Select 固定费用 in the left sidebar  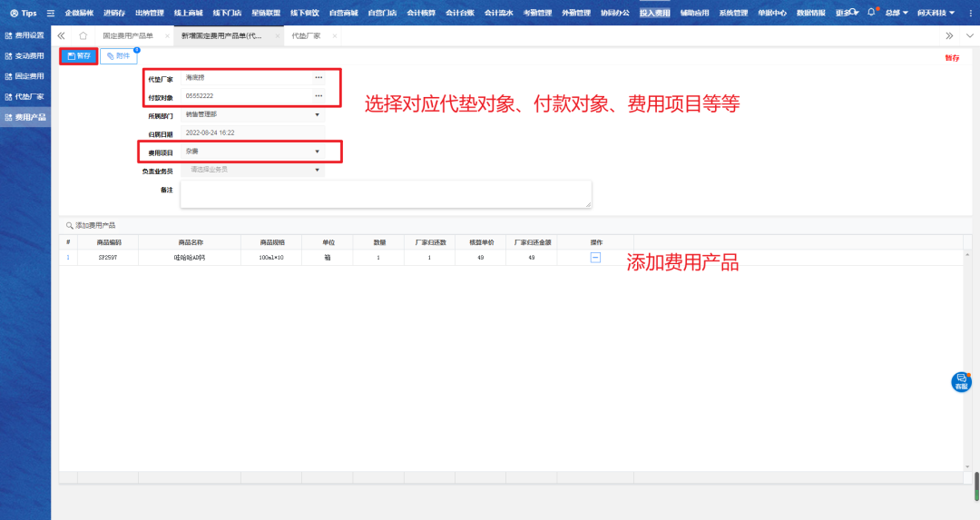tap(25, 76)
